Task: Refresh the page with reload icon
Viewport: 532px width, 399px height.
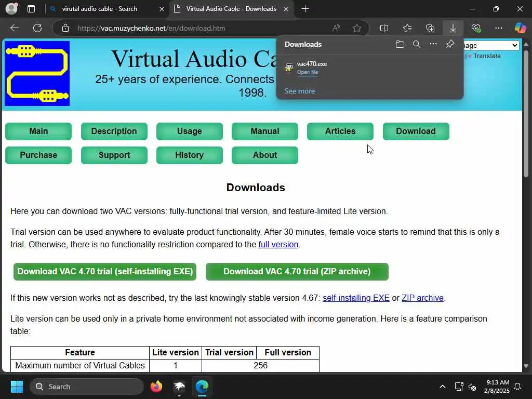Action: point(37,28)
